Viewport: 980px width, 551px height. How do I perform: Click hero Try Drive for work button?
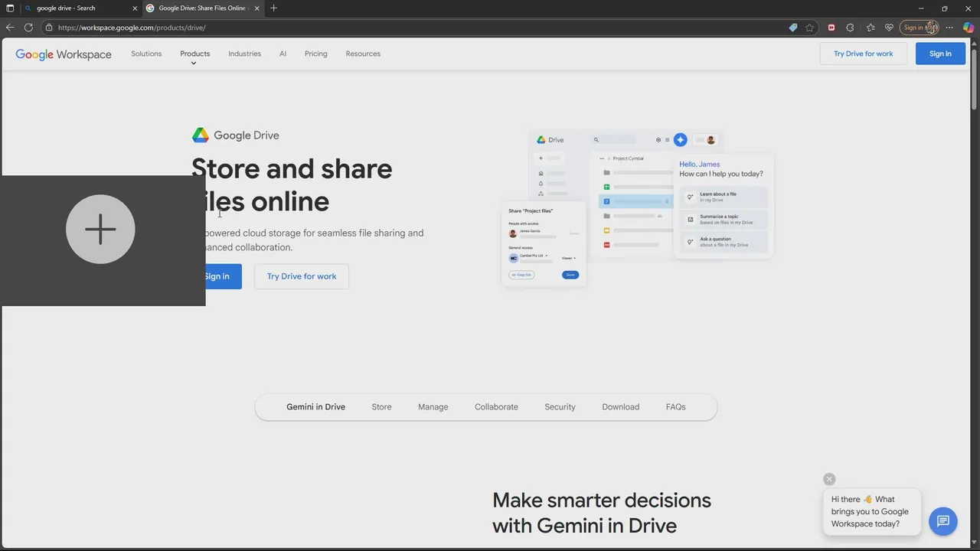pyautogui.click(x=302, y=276)
